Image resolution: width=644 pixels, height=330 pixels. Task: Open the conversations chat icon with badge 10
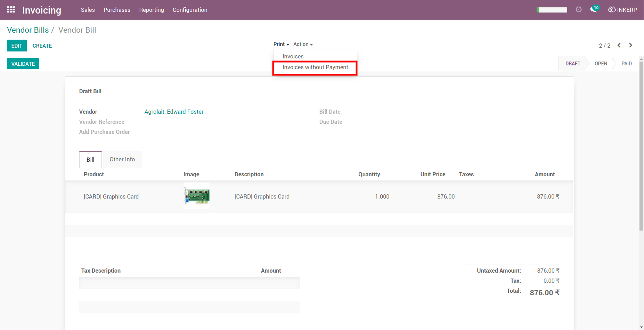[594, 9]
